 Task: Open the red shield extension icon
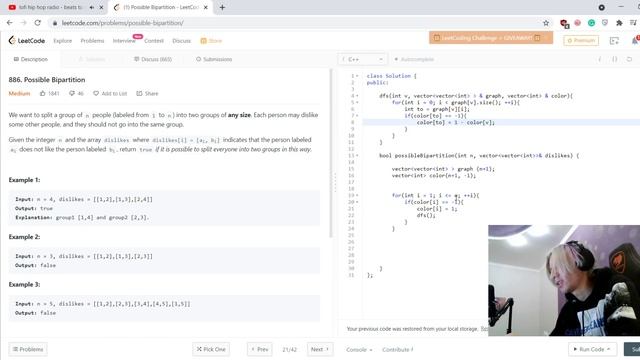[x=564, y=23]
